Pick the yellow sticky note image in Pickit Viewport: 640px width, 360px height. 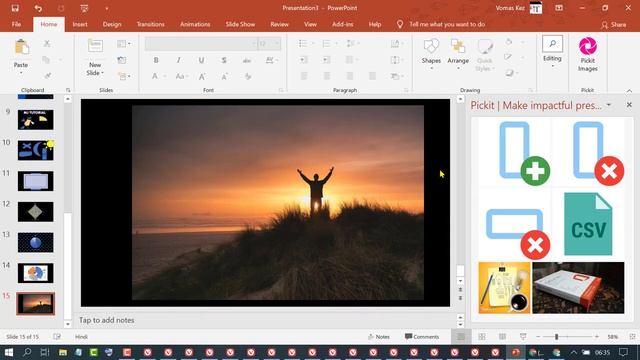(504, 288)
